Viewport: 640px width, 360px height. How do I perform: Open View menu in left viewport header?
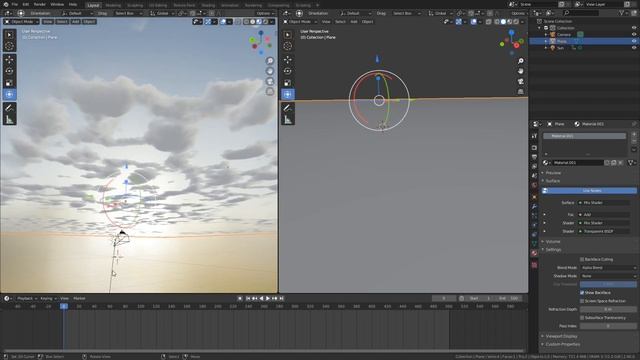pos(47,22)
